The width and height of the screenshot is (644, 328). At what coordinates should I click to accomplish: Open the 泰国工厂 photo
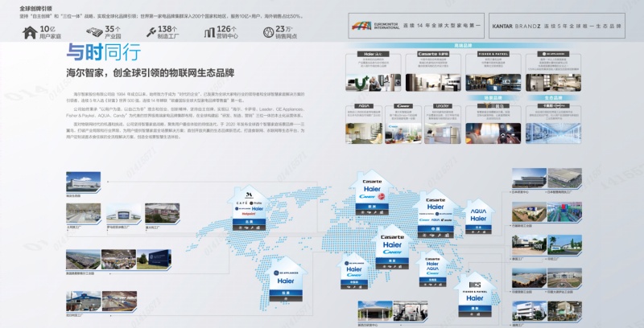529,245
